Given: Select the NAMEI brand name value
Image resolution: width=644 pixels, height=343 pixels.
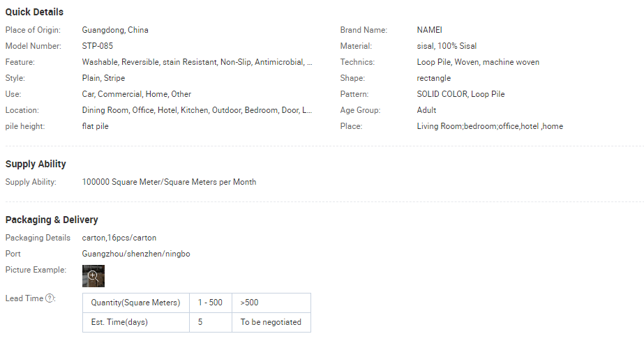Looking at the screenshot, I should tap(429, 30).
